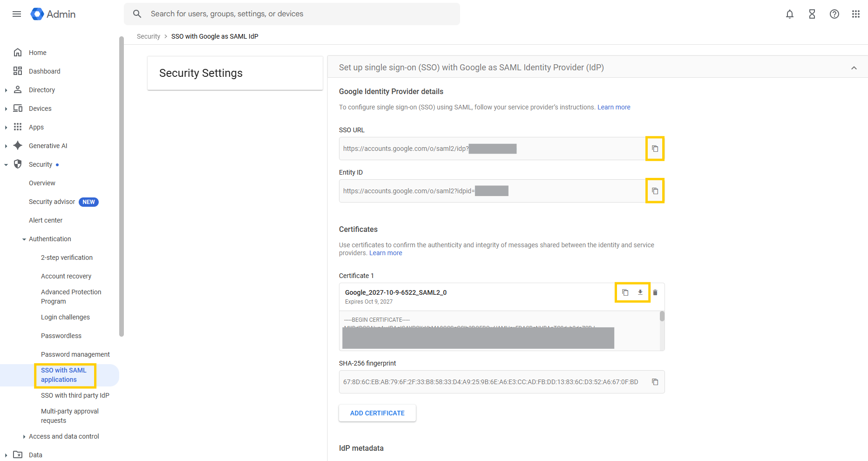This screenshot has width=868, height=461.
Task: Click the NEW badge by Security advisor
Action: [x=88, y=202]
